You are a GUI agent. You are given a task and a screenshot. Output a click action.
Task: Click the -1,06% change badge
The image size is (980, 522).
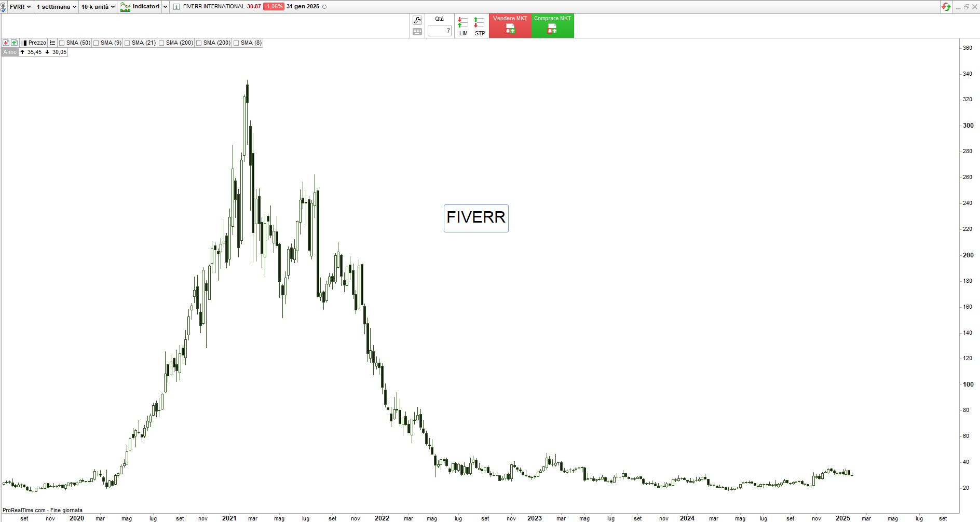[x=274, y=7]
